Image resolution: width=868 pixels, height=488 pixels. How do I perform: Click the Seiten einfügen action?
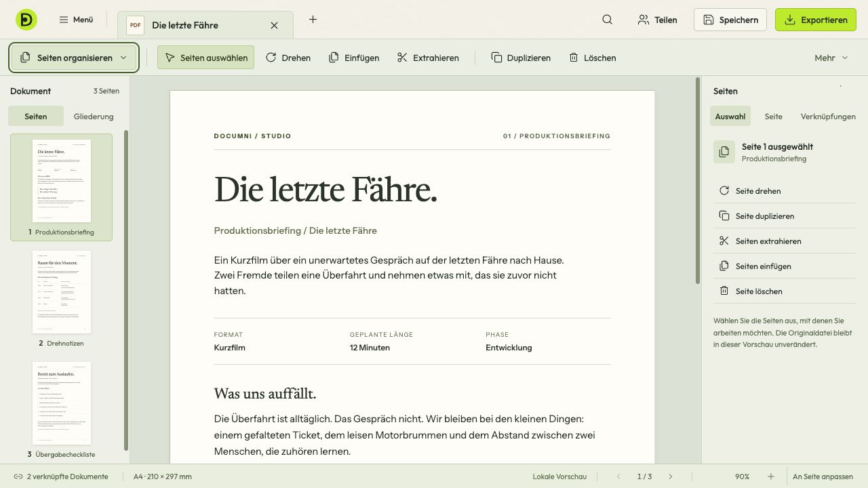pyautogui.click(x=785, y=266)
